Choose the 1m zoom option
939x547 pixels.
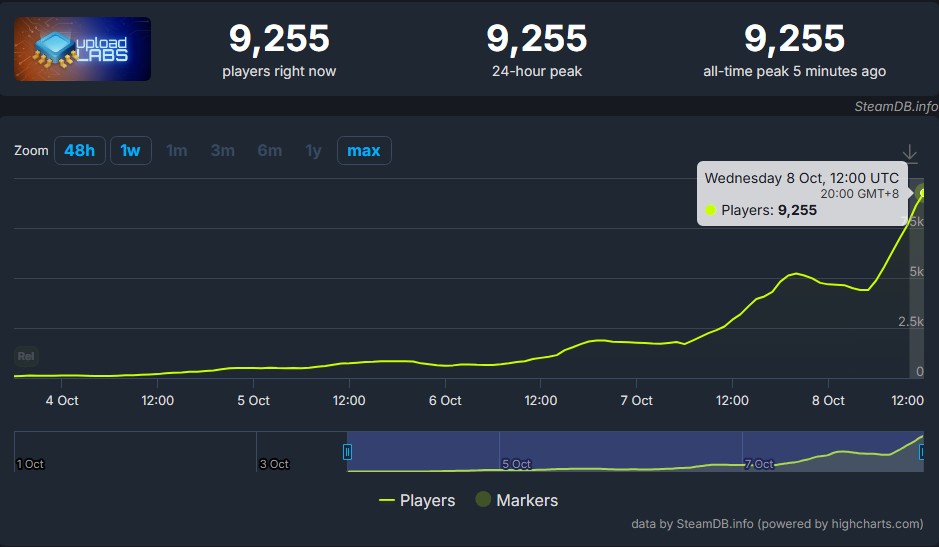coord(176,151)
